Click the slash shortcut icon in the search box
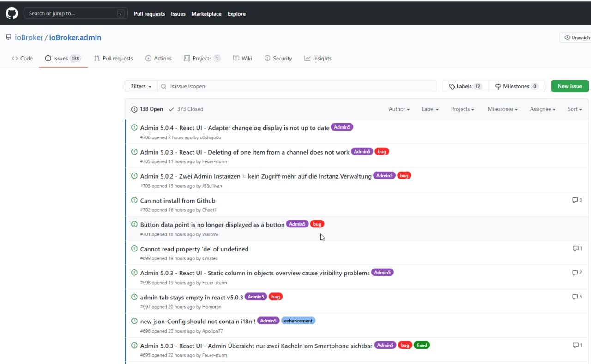This screenshot has height=364, width=591. point(121,13)
